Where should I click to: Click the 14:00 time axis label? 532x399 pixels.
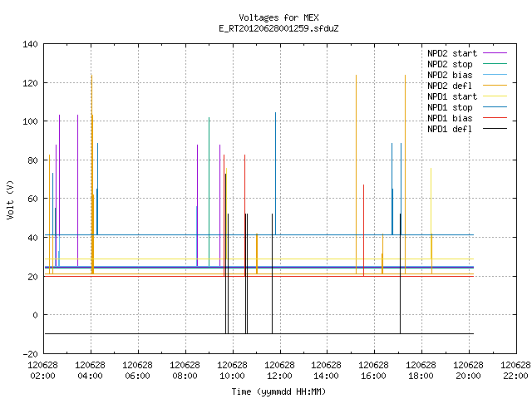point(327,376)
